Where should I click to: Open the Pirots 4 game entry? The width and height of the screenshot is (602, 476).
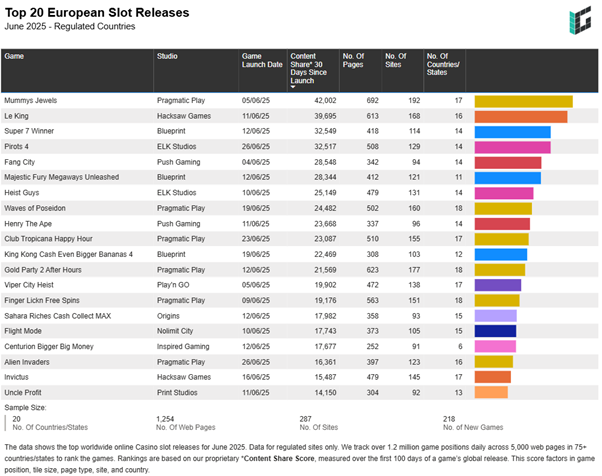pos(20,147)
